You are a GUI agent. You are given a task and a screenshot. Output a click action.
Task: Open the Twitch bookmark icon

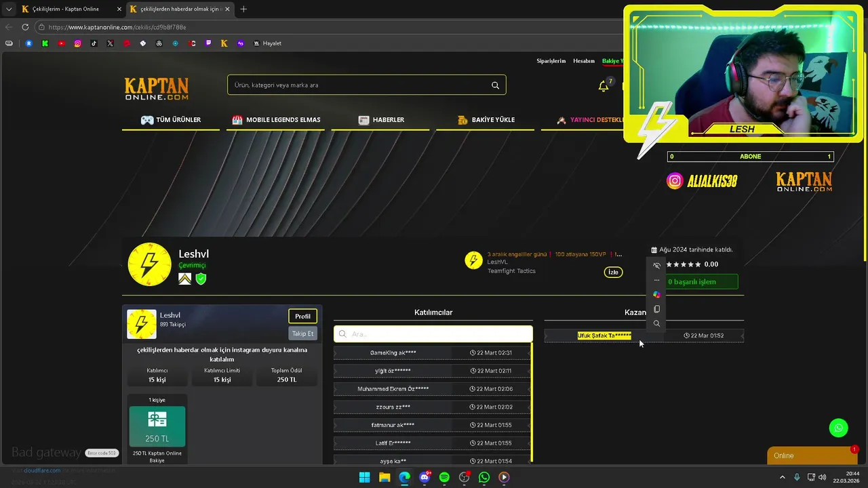click(208, 43)
